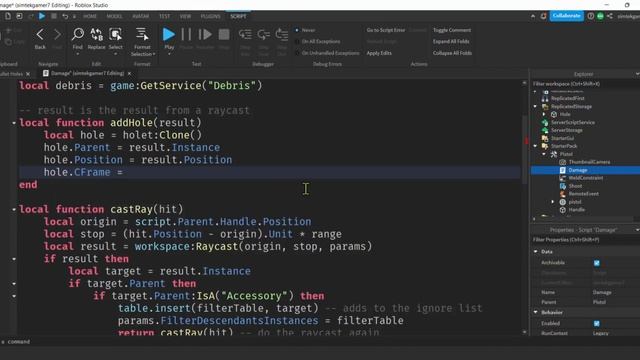
Task: Click the ribbon Stop square
Action: (224, 34)
